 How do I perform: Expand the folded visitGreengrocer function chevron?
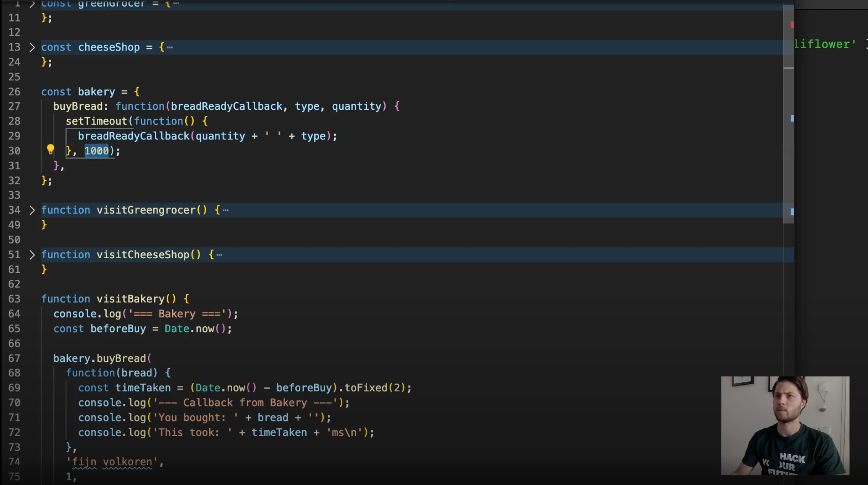pos(32,210)
